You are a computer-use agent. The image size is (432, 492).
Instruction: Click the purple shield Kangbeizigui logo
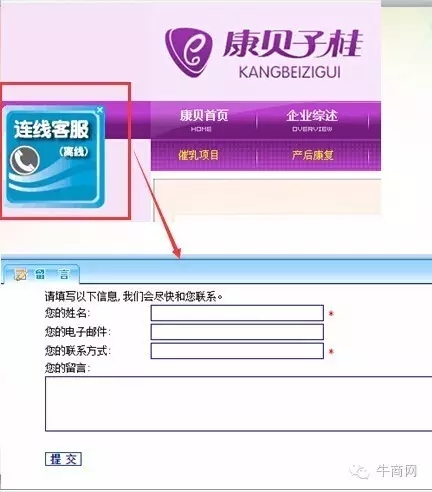coord(188,52)
